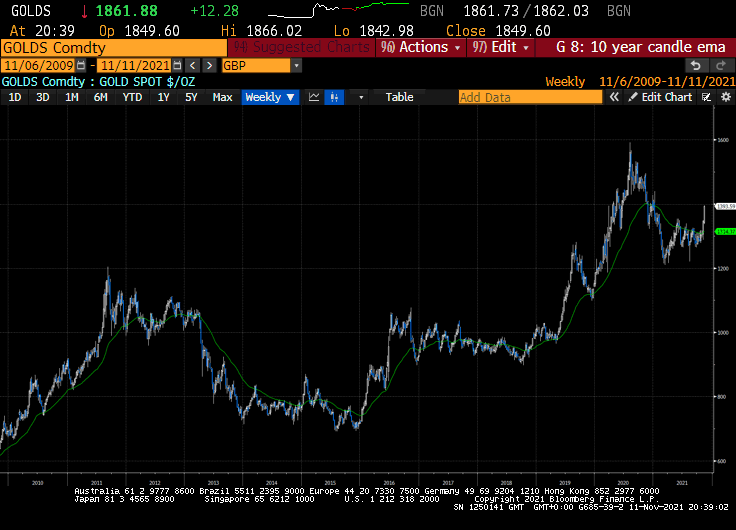Open calendar picker for start date
736x530 pixels.
pyautogui.click(x=81, y=66)
